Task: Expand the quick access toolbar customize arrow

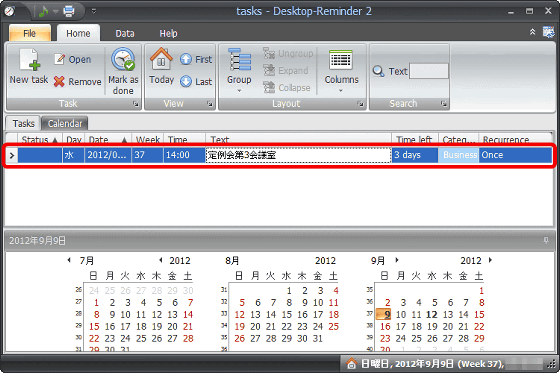Action: click(94, 11)
